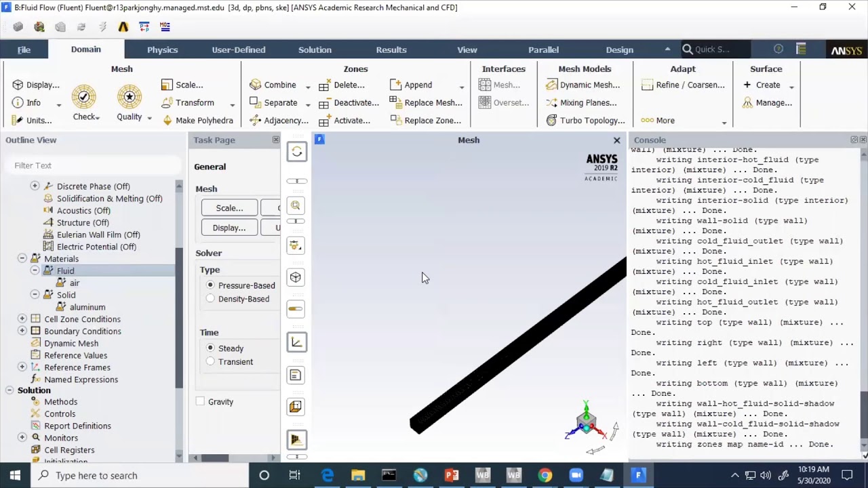Click the mesh Info icon
This screenshot has height=488, width=868.
point(18,102)
